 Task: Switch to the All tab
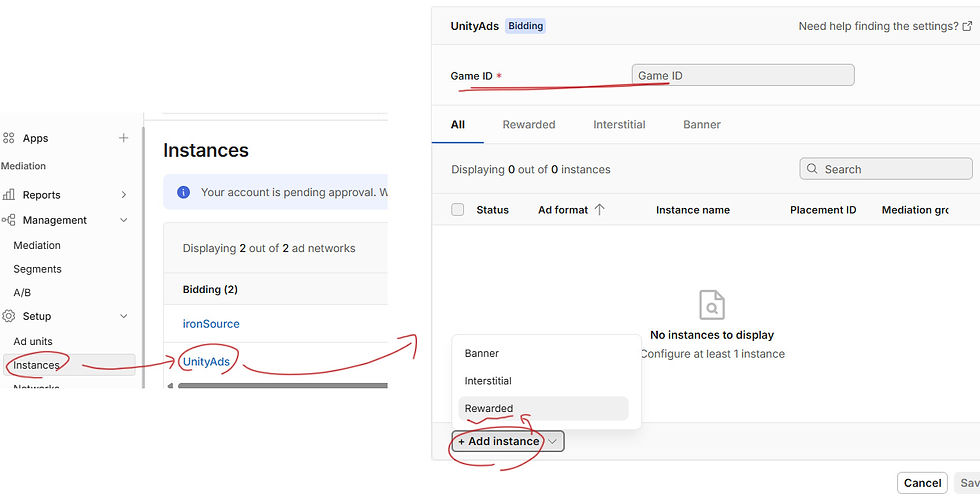coord(458,124)
